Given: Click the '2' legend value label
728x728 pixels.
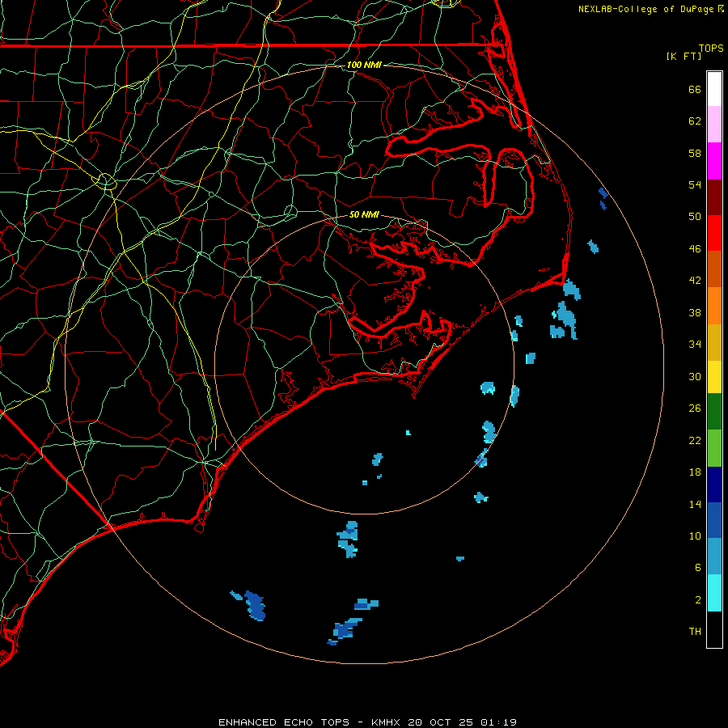Looking at the screenshot, I should pos(698,599).
